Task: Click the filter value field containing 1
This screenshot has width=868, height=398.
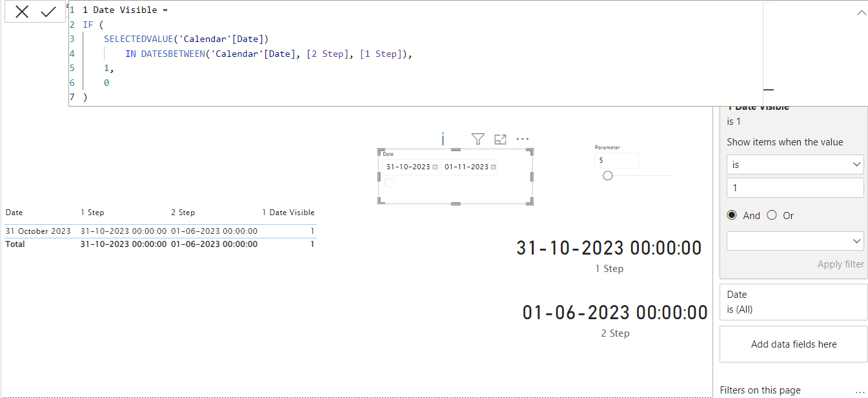Action: (795, 188)
